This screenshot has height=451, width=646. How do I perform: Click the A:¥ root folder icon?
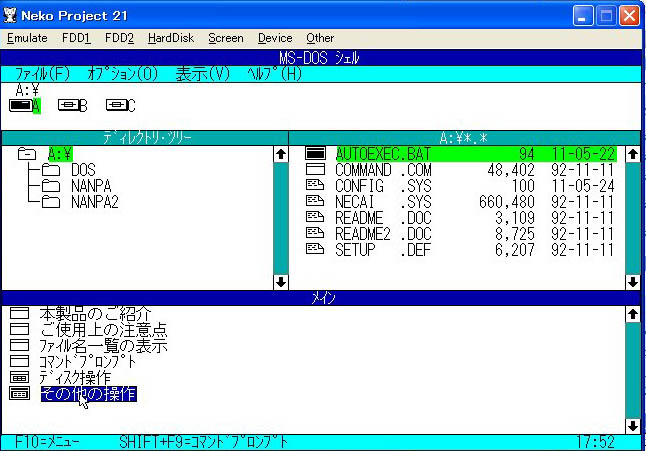pos(27,154)
